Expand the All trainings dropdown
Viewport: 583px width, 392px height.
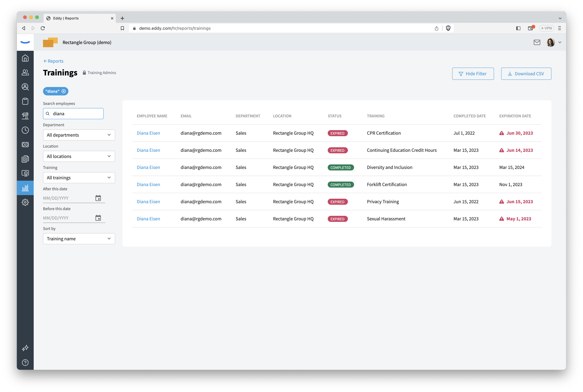point(79,178)
